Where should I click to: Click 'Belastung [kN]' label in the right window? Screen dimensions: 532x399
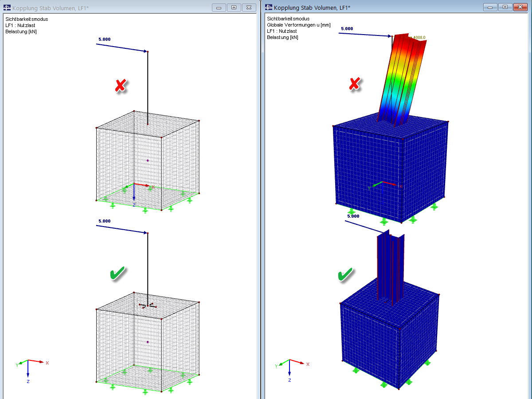[x=282, y=38]
